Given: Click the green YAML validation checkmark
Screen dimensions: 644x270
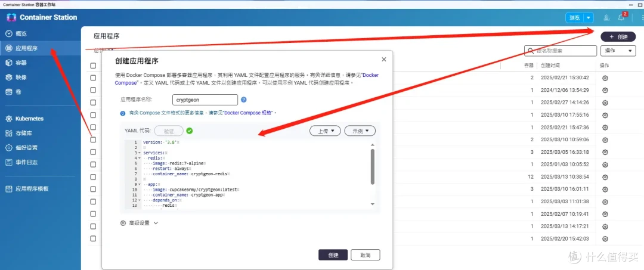Looking at the screenshot, I should 190,131.
